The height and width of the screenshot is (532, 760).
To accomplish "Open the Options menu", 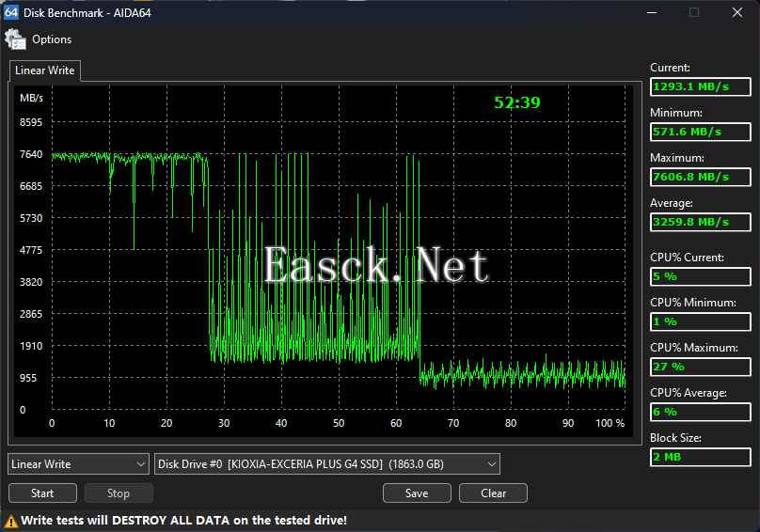I will pos(52,39).
